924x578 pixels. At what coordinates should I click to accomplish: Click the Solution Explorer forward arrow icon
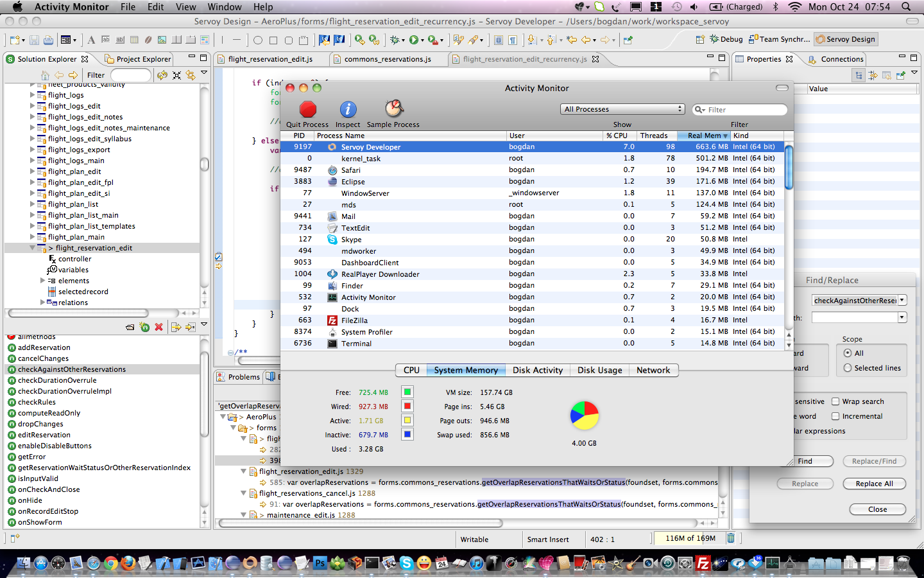click(73, 75)
